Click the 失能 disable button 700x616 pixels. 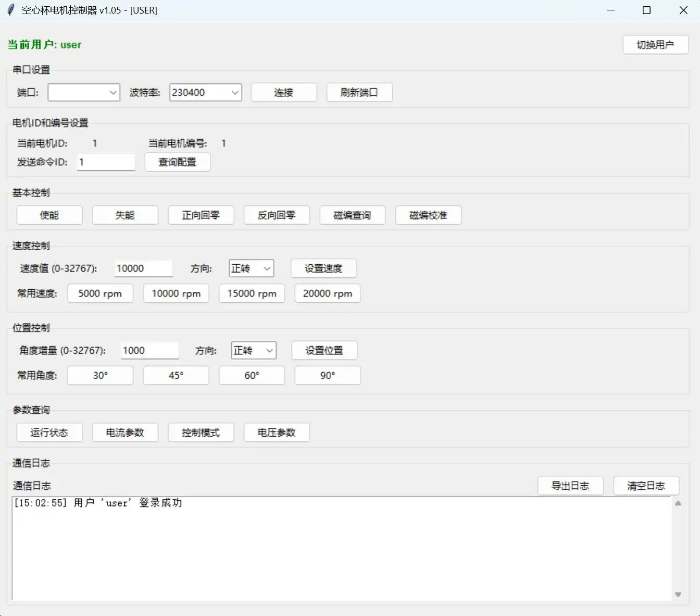pos(125,215)
